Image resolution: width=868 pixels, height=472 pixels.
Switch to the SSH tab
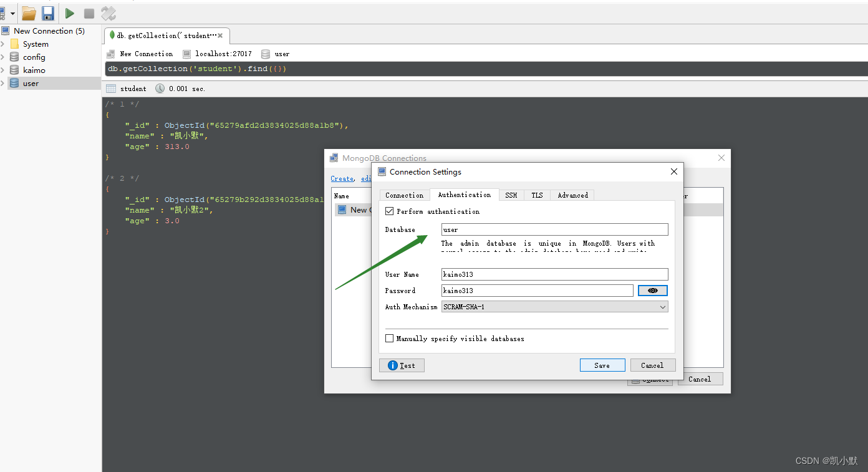pyautogui.click(x=511, y=195)
